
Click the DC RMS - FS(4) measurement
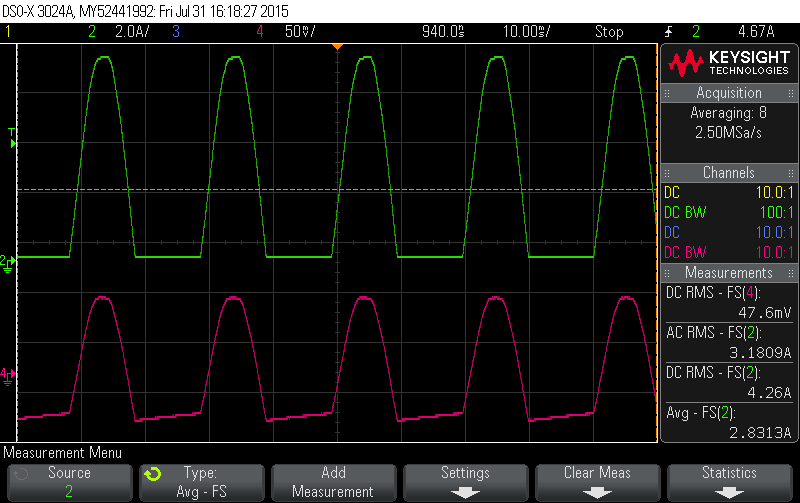[x=713, y=293]
